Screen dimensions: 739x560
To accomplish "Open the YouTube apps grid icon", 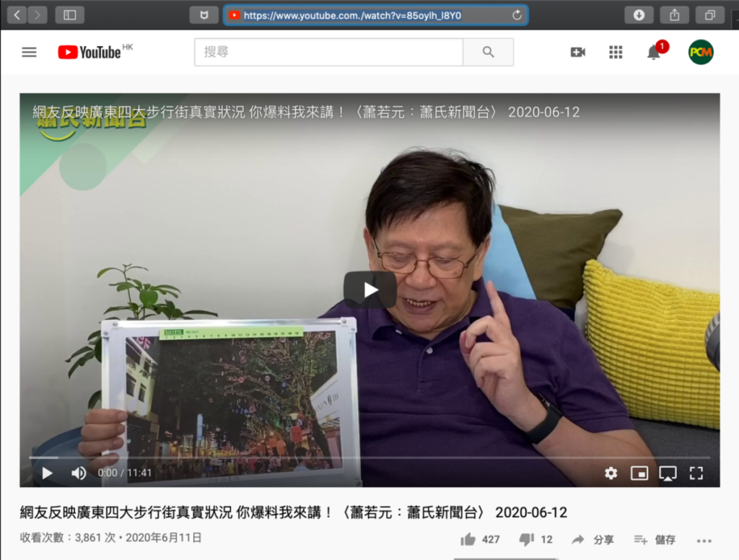I will [616, 52].
